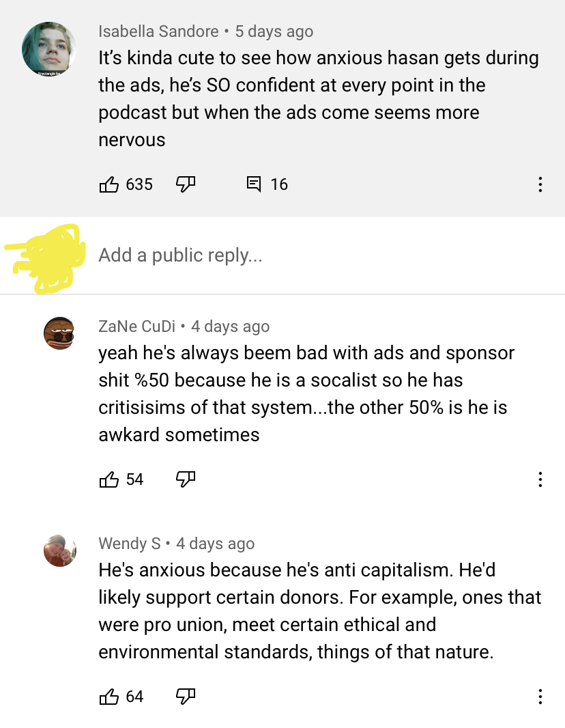Image resolution: width=565 pixels, height=728 pixels.
Task: Open Wendy S's channel name link
Action: click(x=130, y=543)
